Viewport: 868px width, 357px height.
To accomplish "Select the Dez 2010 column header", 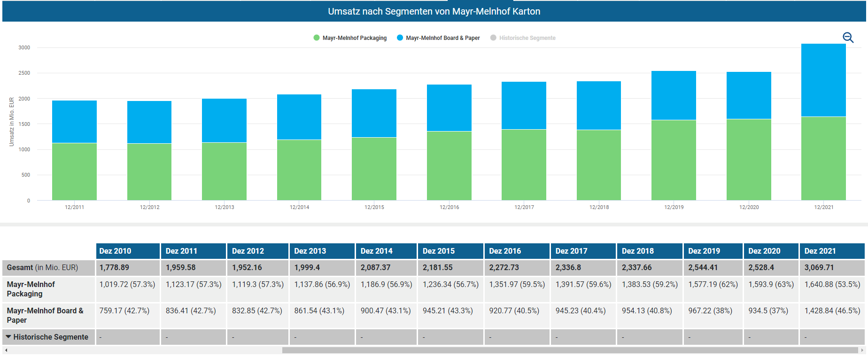I will (115, 251).
